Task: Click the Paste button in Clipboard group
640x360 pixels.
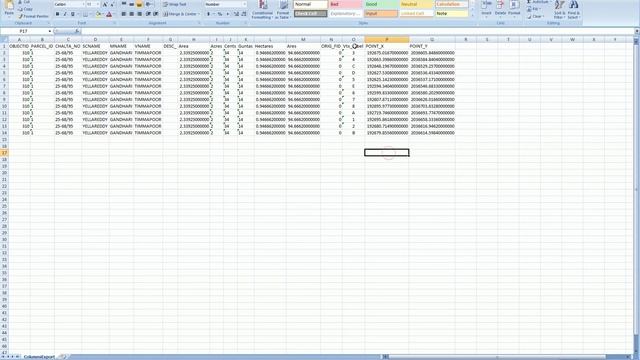Action: [9, 9]
